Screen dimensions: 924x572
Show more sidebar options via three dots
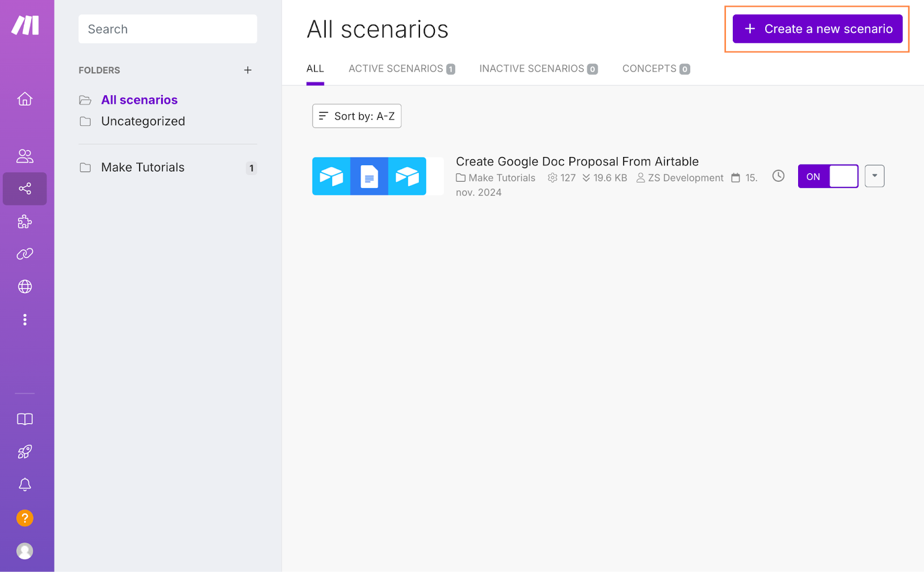(25, 320)
